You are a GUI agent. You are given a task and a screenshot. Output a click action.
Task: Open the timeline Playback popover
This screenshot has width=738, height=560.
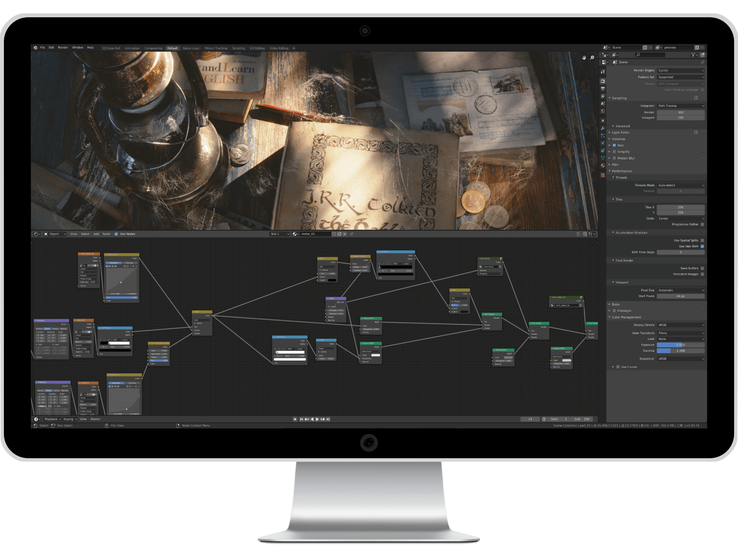pos(53,419)
